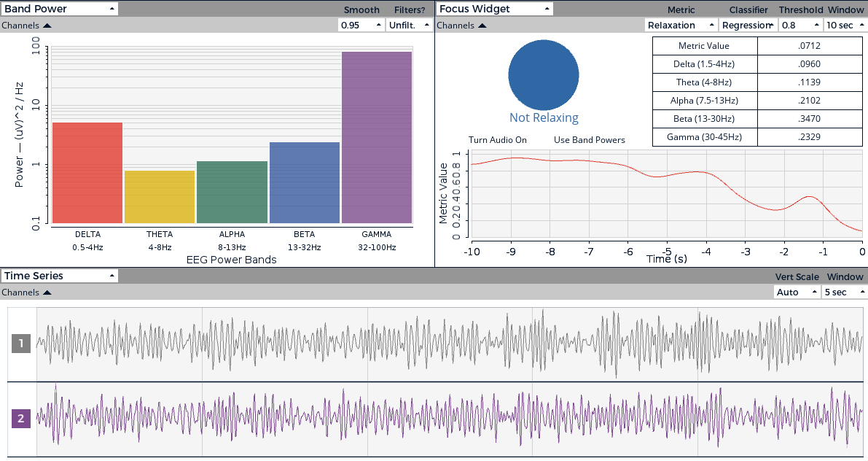This screenshot has width=868, height=461.
Task: Open the Smooth 0.95 dropdown
Action: pos(361,25)
